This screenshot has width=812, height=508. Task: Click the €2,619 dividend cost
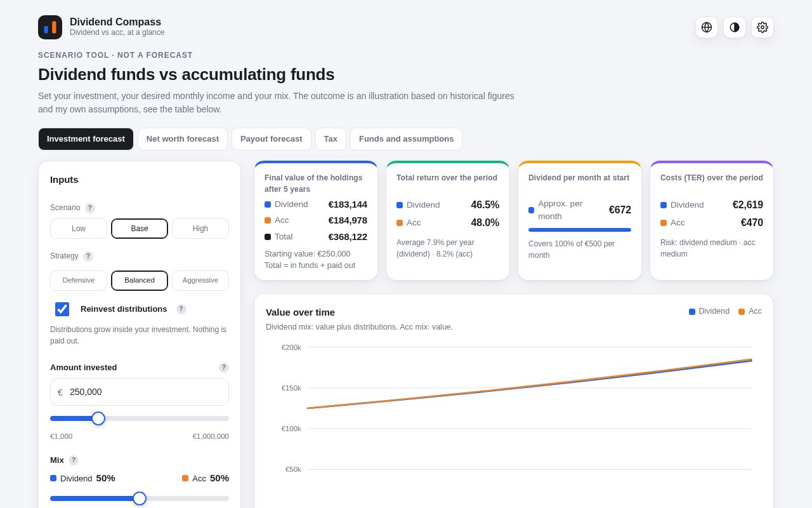pos(748,205)
